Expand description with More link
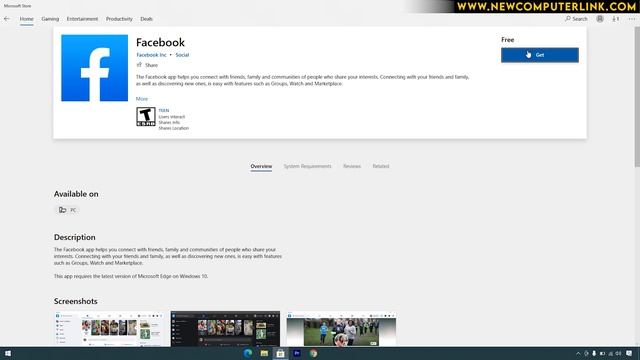 pos(142,99)
